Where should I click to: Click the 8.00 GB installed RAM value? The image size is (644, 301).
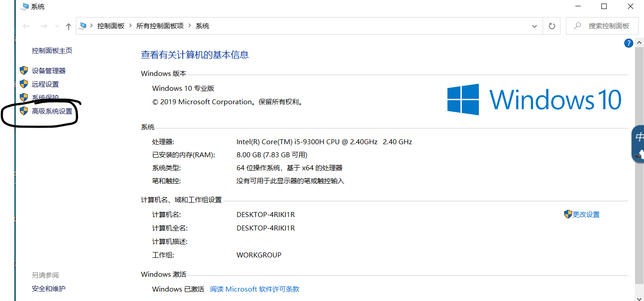[272, 155]
